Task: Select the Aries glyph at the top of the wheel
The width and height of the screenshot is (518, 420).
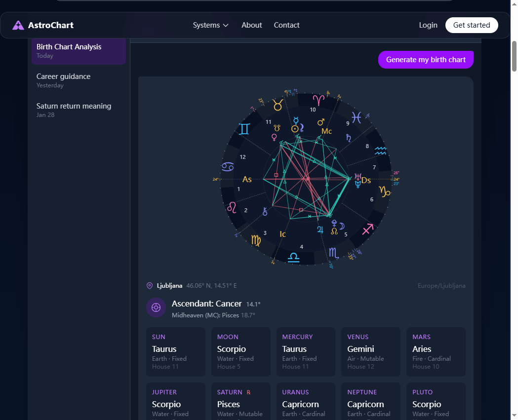Action: click(318, 99)
